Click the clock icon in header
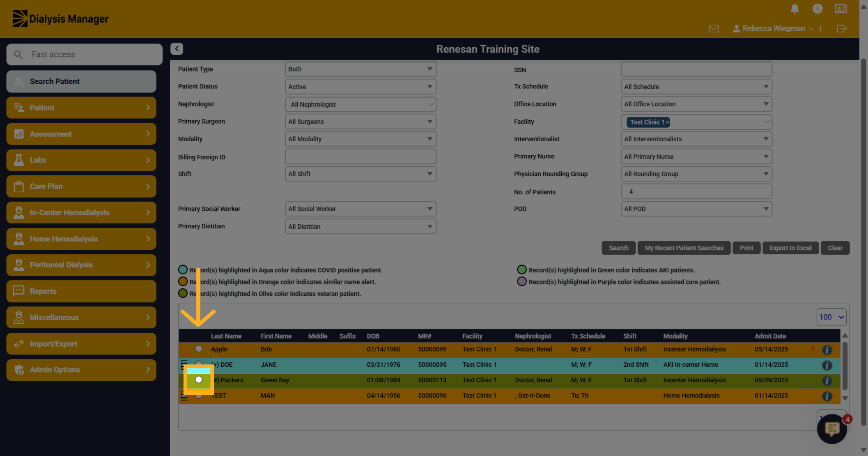The height and width of the screenshot is (456, 868). pos(817,9)
